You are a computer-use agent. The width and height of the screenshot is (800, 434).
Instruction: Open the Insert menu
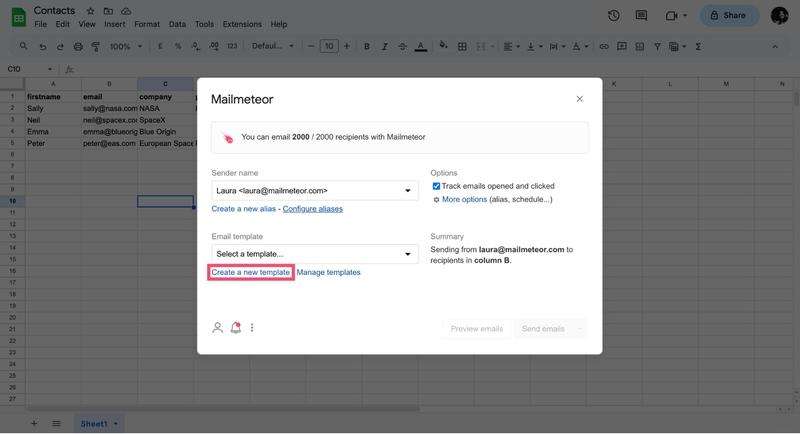(114, 24)
